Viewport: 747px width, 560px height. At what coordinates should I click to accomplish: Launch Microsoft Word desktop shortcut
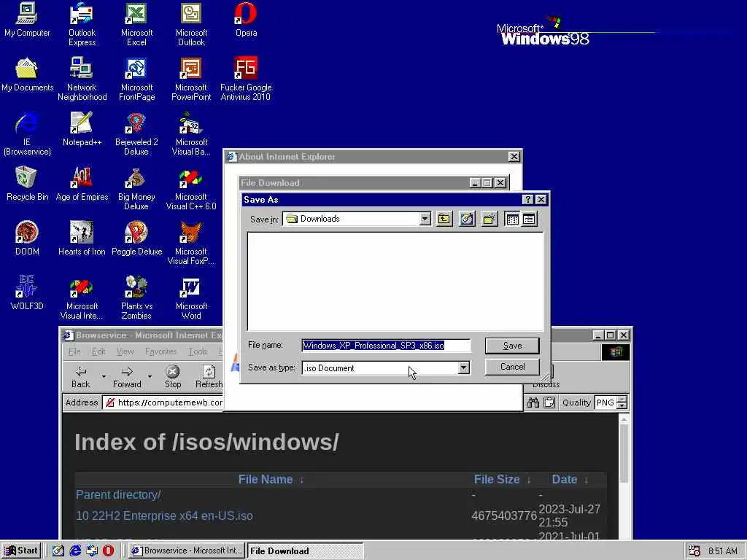click(x=192, y=297)
